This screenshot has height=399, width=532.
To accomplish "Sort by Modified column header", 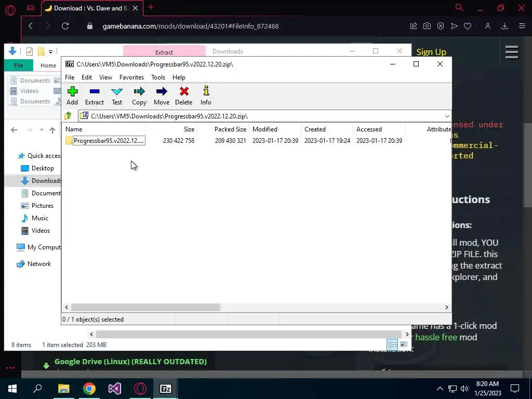I will coord(275,129).
